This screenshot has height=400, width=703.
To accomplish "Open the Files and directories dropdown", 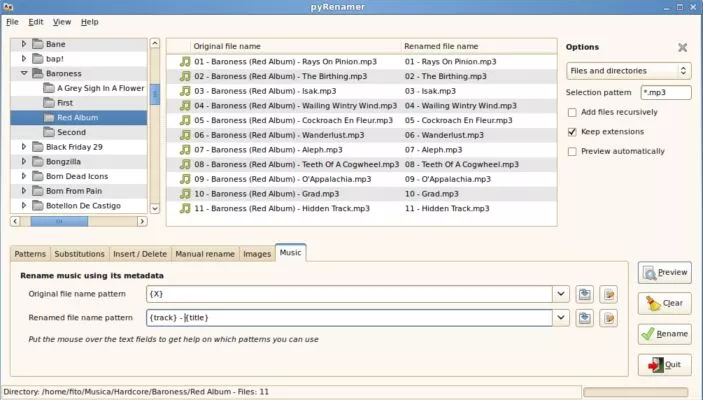I will pyautogui.click(x=627, y=71).
